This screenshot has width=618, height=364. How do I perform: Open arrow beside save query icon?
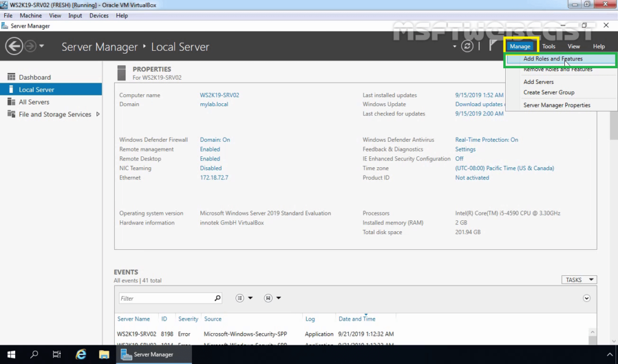(279, 298)
